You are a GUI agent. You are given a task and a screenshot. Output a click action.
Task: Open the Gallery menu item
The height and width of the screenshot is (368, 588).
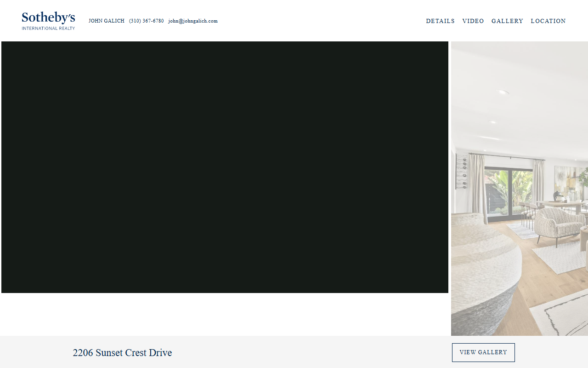(507, 21)
